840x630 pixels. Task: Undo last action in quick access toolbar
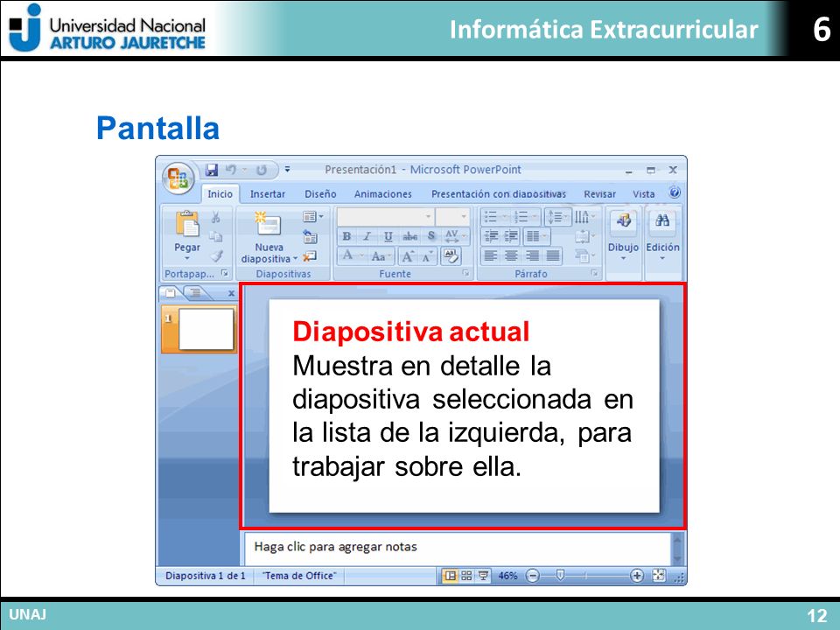pyautogui.click(x=231, y=170)
